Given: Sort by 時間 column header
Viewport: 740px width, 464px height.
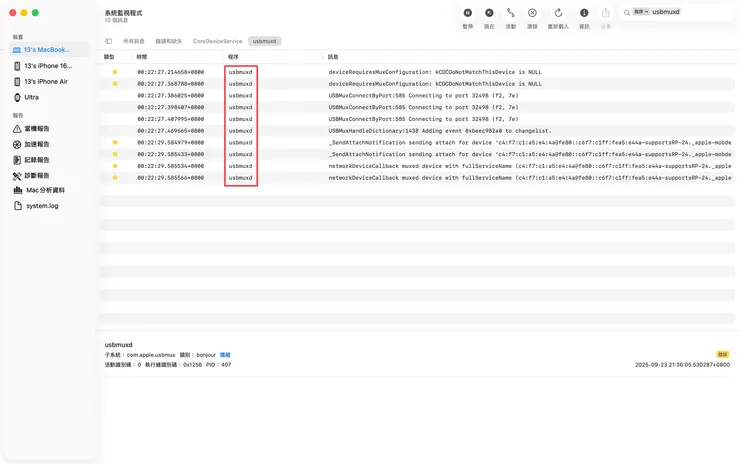Looking at the screenshot, I should coord(142,57).
